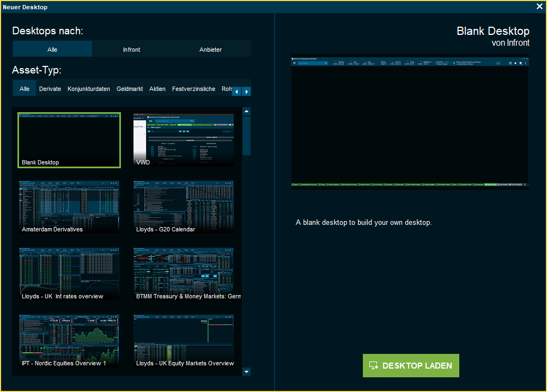Filter asset type by Aktien

point(157,89)
